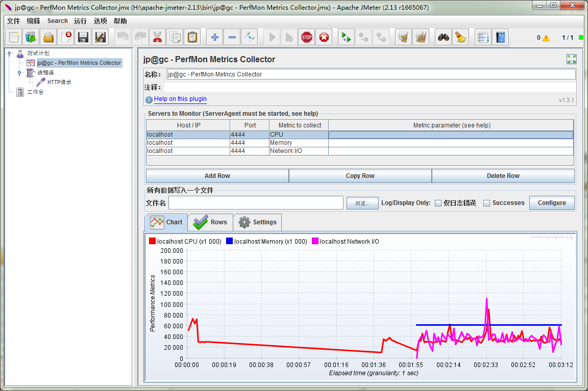Click the red localhost CPU legend swatch

[x=152, y=241]
